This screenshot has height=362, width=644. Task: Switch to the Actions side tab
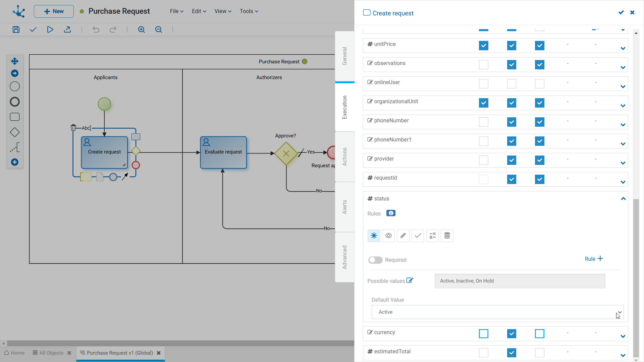[345, 157]
